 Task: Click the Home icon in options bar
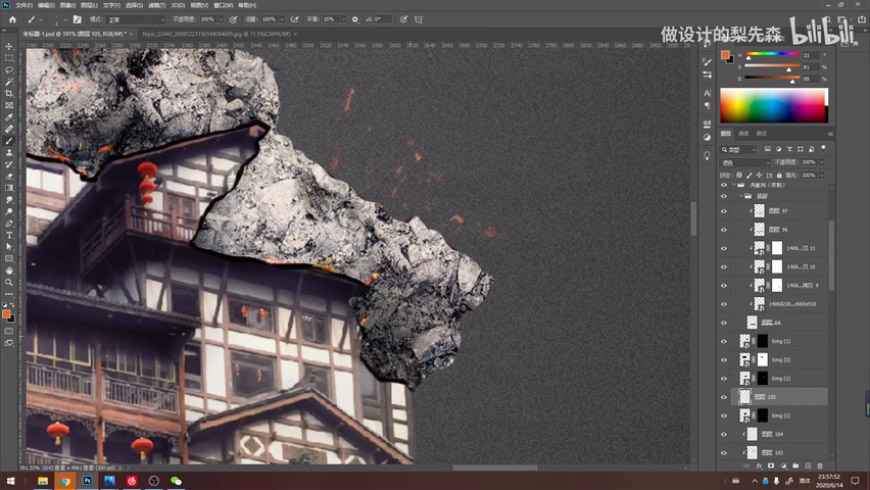[12, 19]
